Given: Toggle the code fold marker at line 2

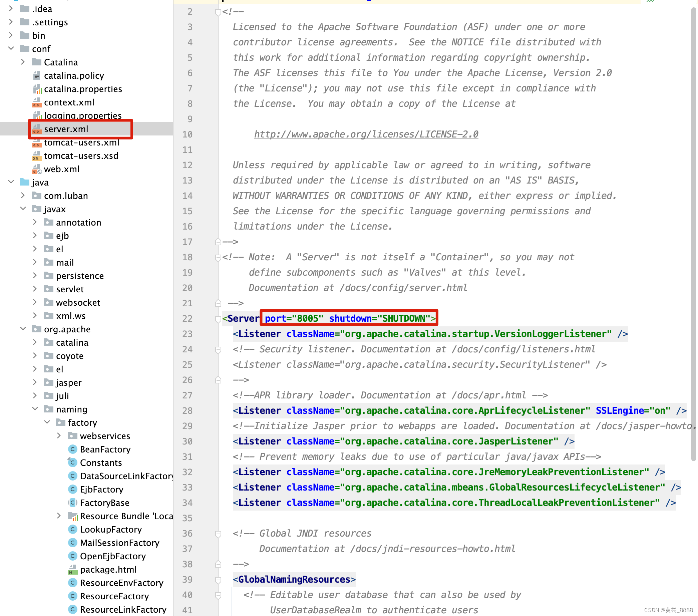Looking at the screenshot, I should [x=218, y=12].
